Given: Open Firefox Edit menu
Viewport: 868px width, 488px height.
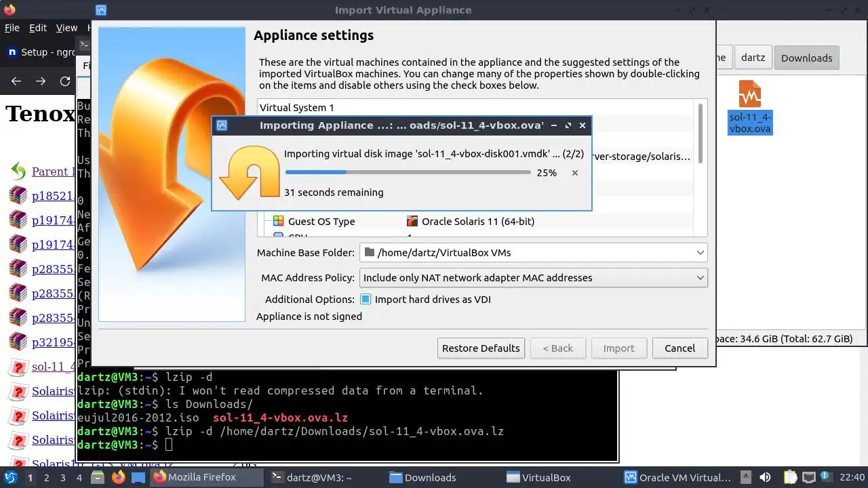Looking at the screenshot, I should (38, 28).
